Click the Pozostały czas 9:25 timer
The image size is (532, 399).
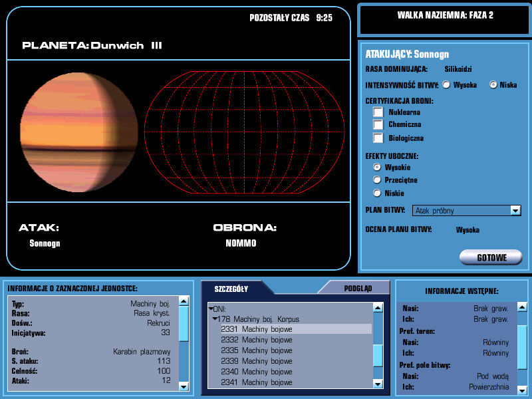291,18
